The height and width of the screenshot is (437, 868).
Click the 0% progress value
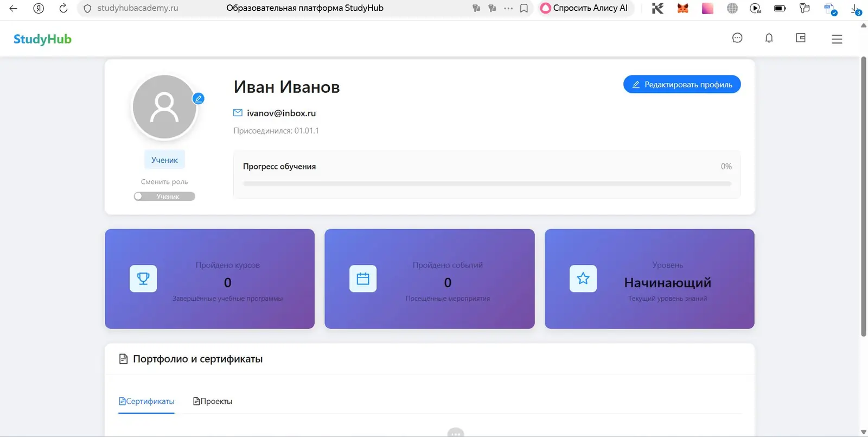pyautogui.click(x=726, y=167)
